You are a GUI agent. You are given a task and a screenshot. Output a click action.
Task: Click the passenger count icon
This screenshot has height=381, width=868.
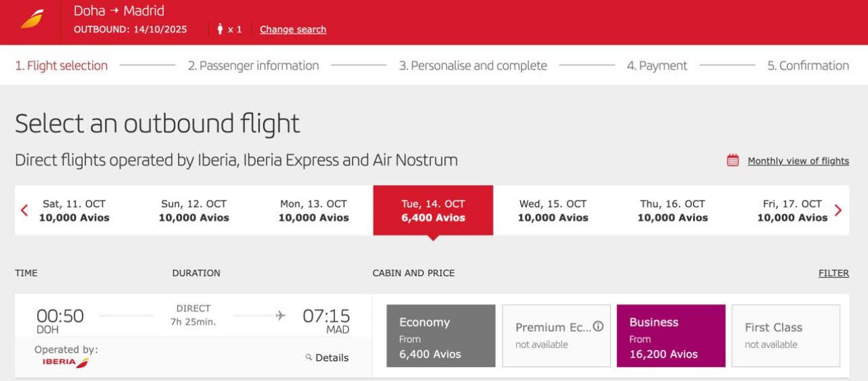tap(220, 29)
